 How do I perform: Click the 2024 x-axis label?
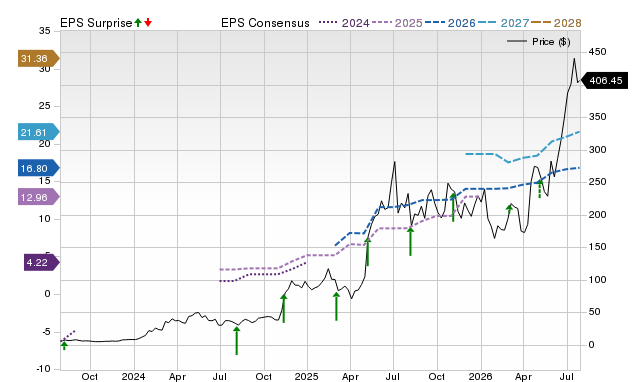pyautogui.click(x=133, y=376)
